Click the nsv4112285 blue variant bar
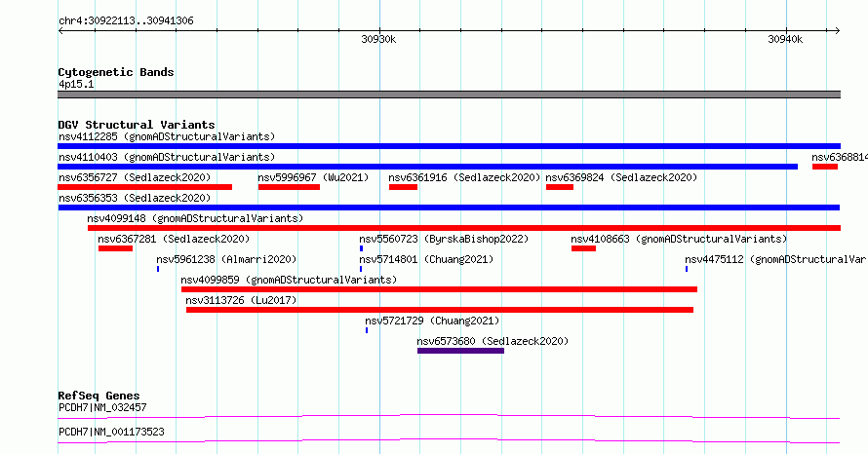868x454 pixels. [449, 146]
